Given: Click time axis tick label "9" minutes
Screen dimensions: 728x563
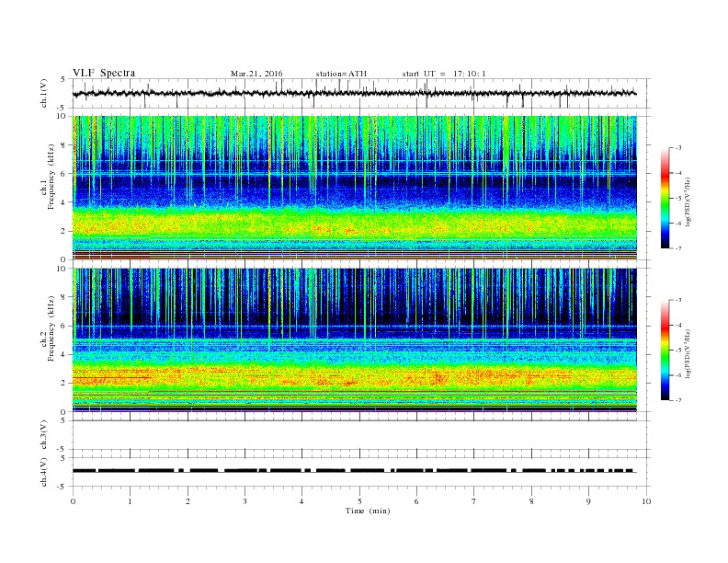Looking at the screenshot, I should [x=588, y=501].
